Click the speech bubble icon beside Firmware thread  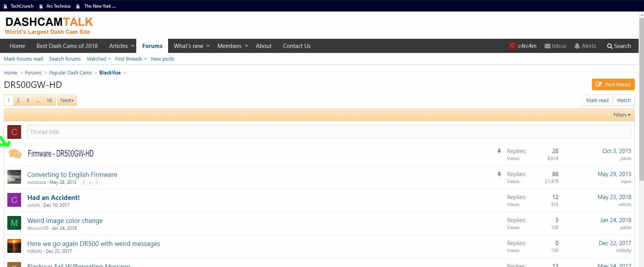15,153
